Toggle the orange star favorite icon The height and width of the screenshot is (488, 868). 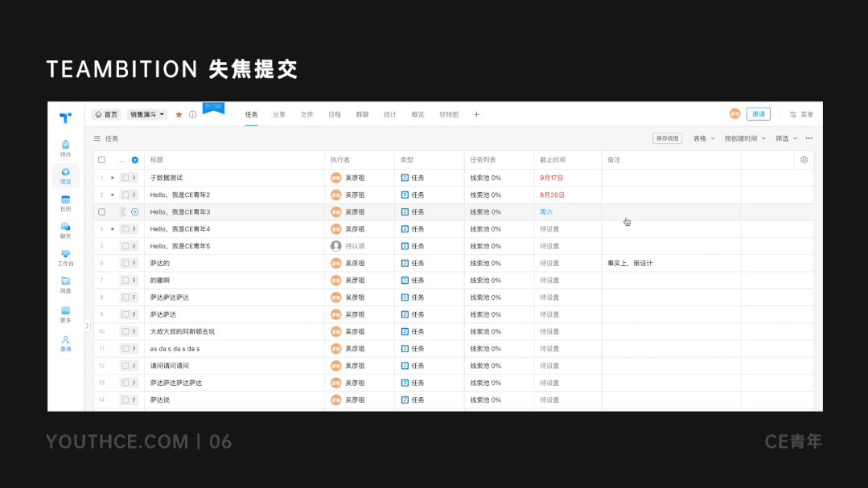[179, 114]
